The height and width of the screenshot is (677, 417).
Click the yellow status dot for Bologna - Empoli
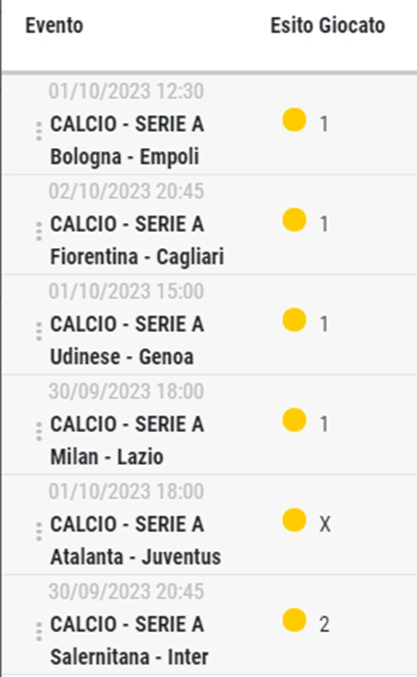click(x=294, y=120)
